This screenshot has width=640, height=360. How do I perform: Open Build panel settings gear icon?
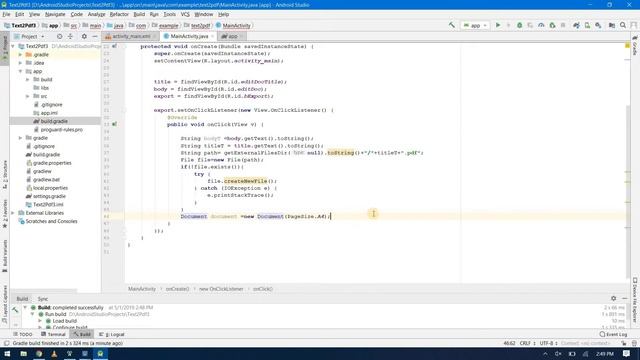pos(613,298)
